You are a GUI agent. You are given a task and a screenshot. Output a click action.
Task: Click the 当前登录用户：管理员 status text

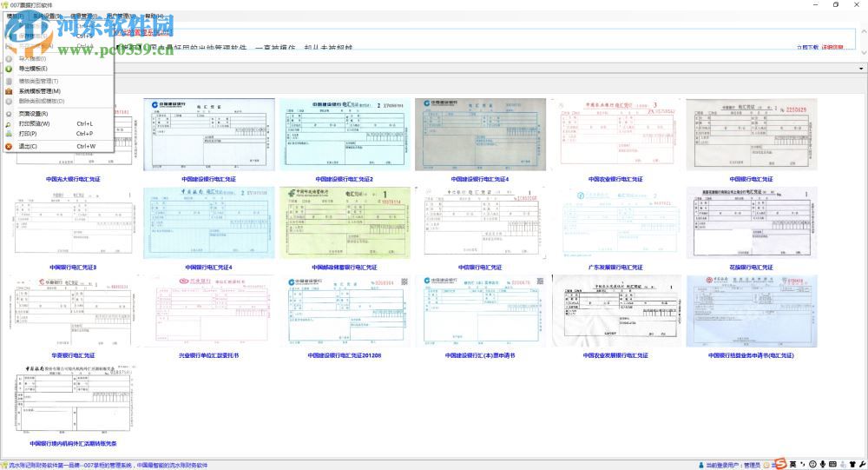pyautogui.click(x=733, y=465)
